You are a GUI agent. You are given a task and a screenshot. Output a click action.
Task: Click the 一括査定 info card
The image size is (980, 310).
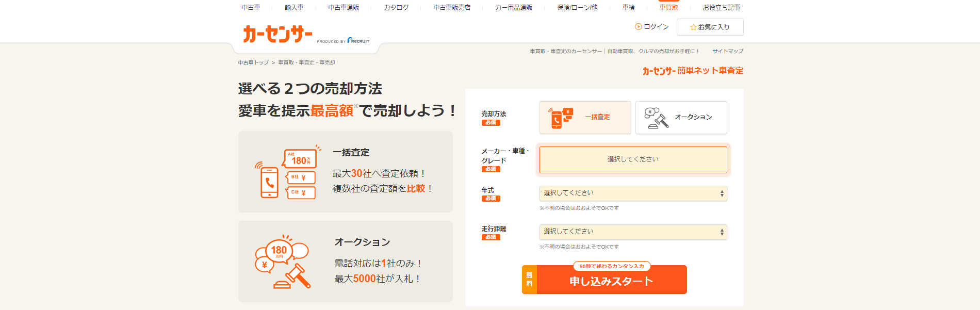coord(346,172)
